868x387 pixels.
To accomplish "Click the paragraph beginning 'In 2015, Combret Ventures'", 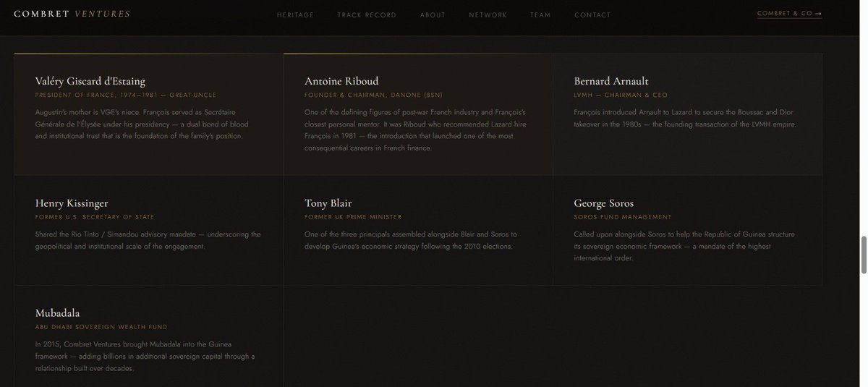I will click(145, 356).
